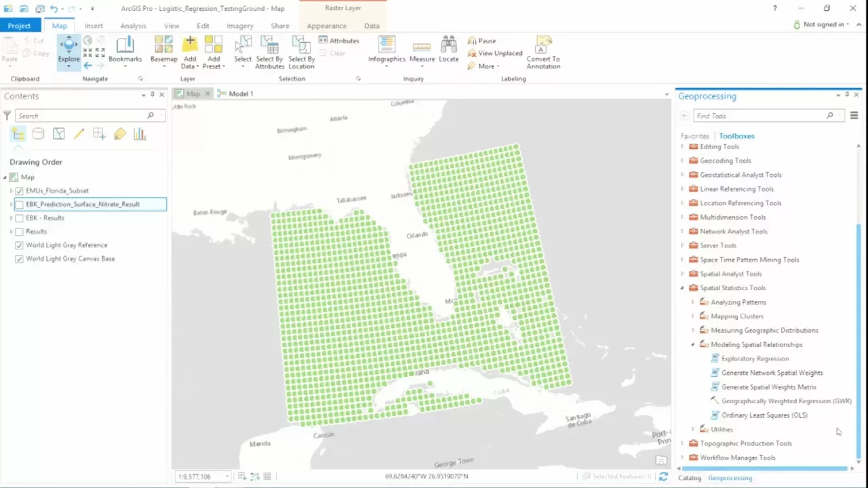
Task: Open the Geoprocessing pane menu
Action: [854, 116]
